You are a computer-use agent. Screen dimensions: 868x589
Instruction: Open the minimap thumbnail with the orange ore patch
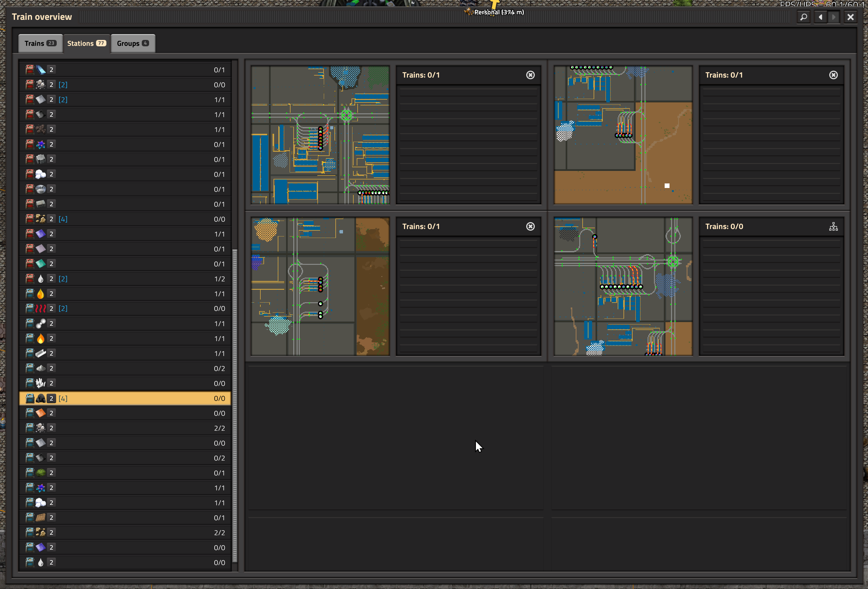(320, 287)
